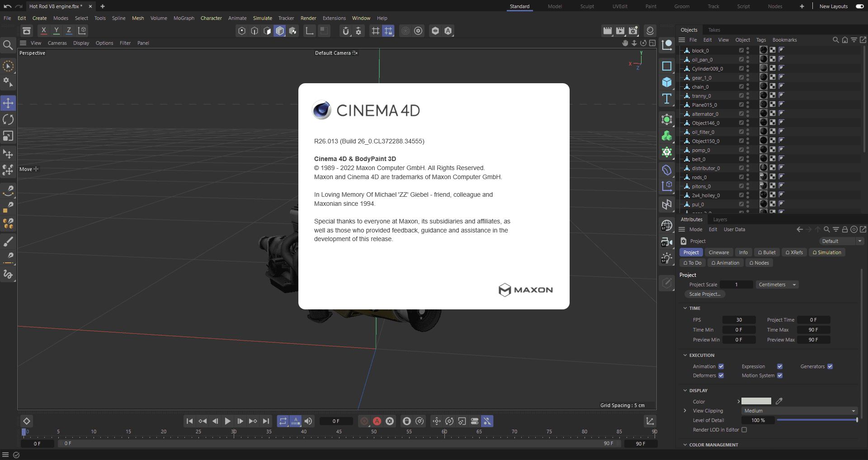Click the Level of Detail slider

(817, 420)
